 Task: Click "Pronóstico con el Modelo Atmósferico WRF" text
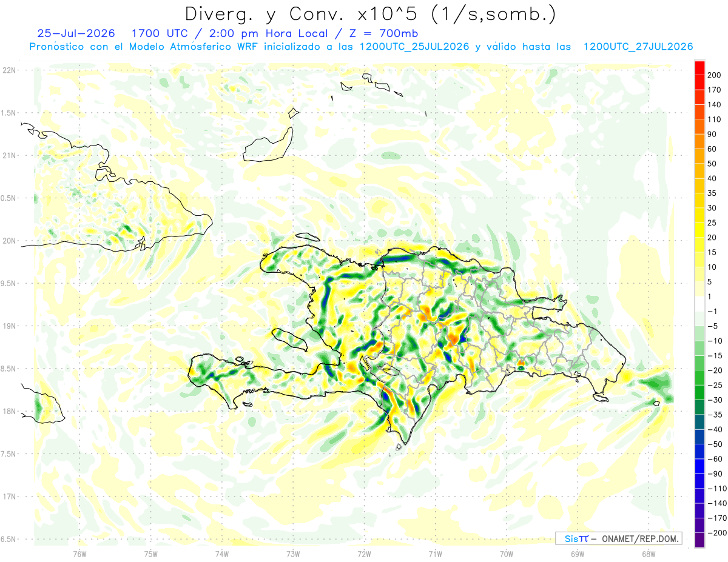[x=145, y=47]
